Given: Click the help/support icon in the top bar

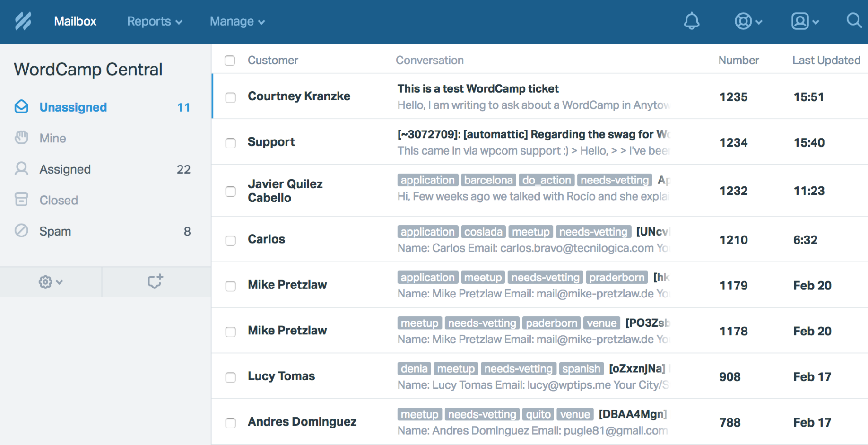Looking at the screenshot, I should click(744, 21).
